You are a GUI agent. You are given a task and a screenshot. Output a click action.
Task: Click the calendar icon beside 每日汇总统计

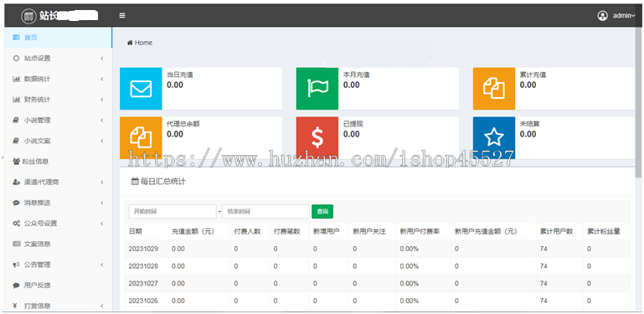[135, 181]
